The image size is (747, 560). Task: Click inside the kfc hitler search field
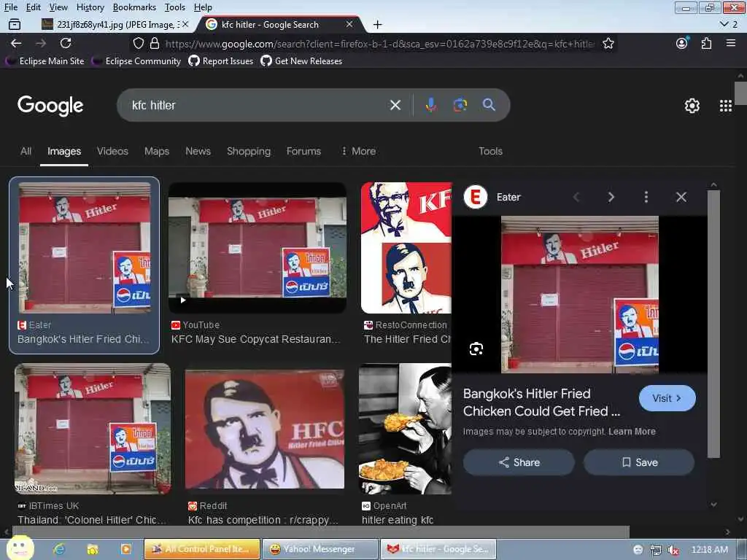[x=258, y=105]
